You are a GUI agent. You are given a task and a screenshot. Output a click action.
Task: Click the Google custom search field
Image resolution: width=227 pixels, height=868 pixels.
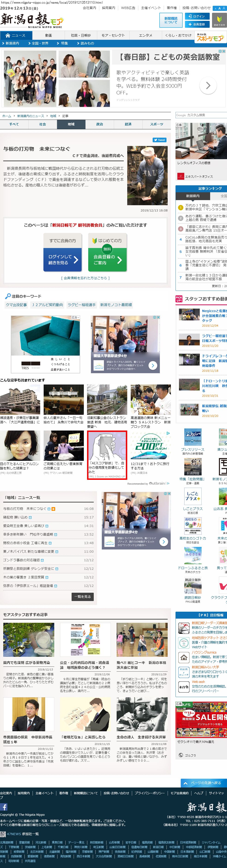tap(201, 115)
